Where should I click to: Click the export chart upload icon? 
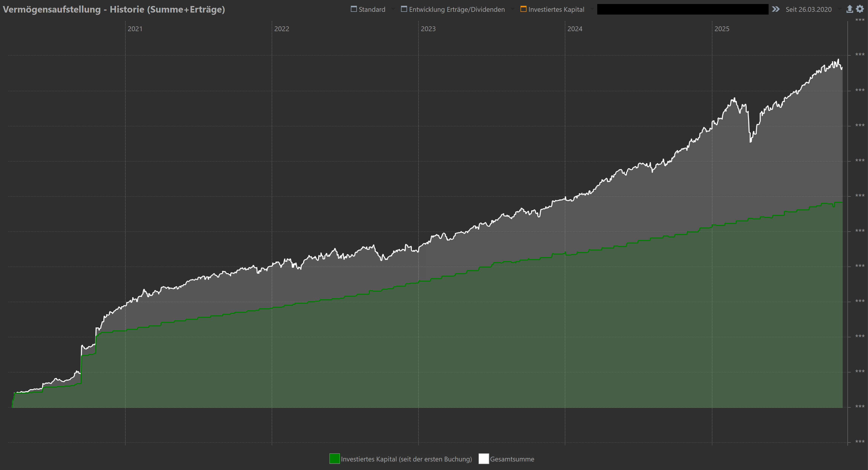[849, 9]
